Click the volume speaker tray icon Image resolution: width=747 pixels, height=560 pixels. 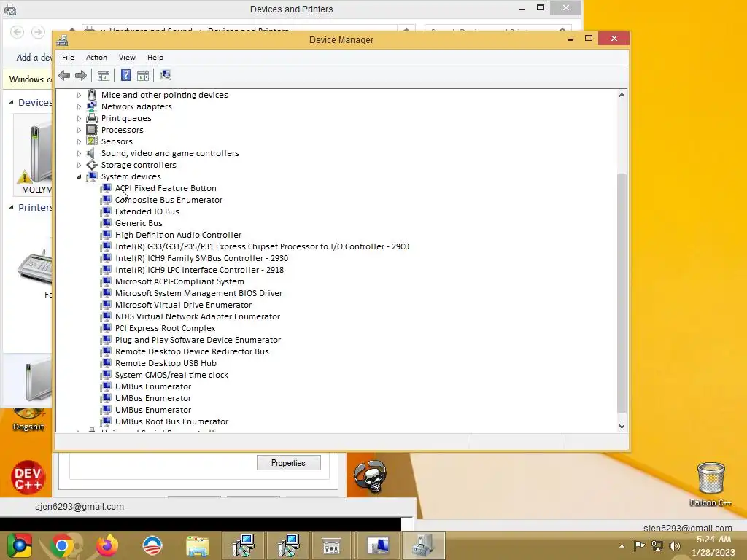point(675,546)
